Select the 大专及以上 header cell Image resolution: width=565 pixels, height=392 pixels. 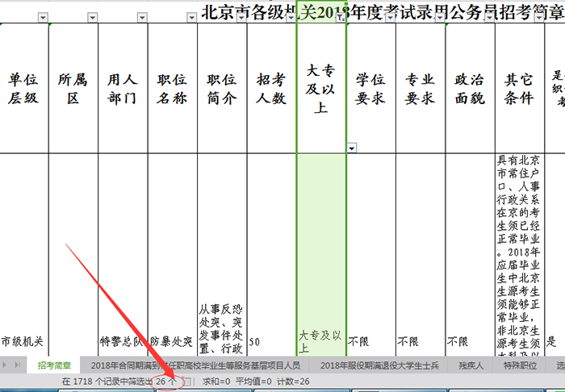coord(321,89)
